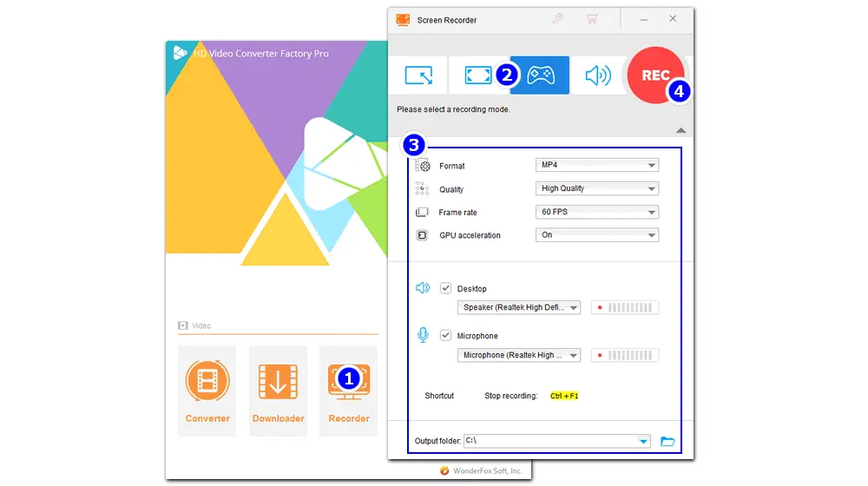
Task: Toggle the Microphone checkbox
Action: pyautogui.click(x=445, y=336)
